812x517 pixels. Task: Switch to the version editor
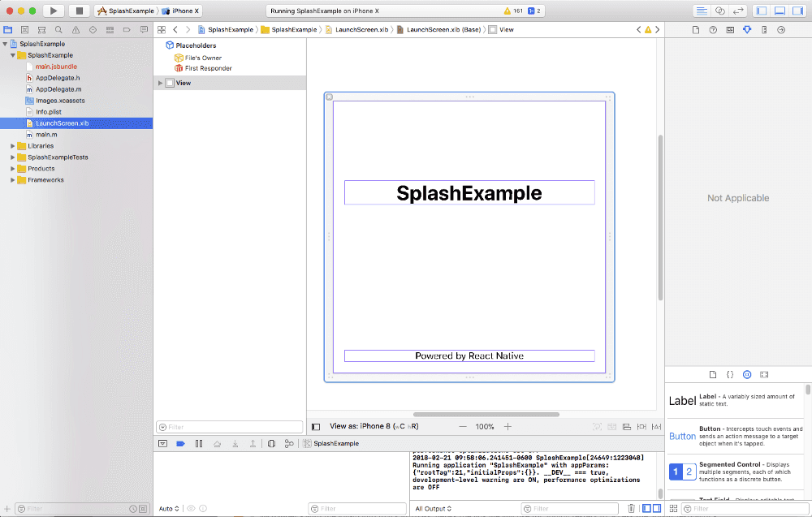(x=738, y=11)
